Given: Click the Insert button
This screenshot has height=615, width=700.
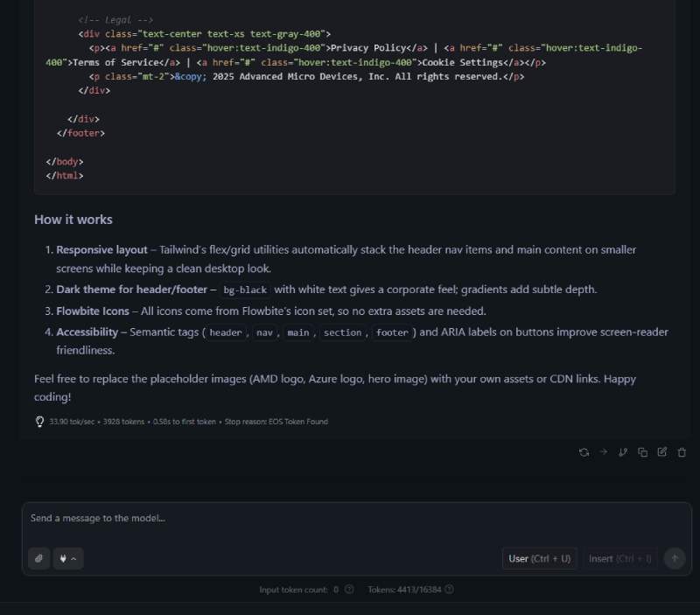Looking at the screenshot, I should (x=620, y=559).
